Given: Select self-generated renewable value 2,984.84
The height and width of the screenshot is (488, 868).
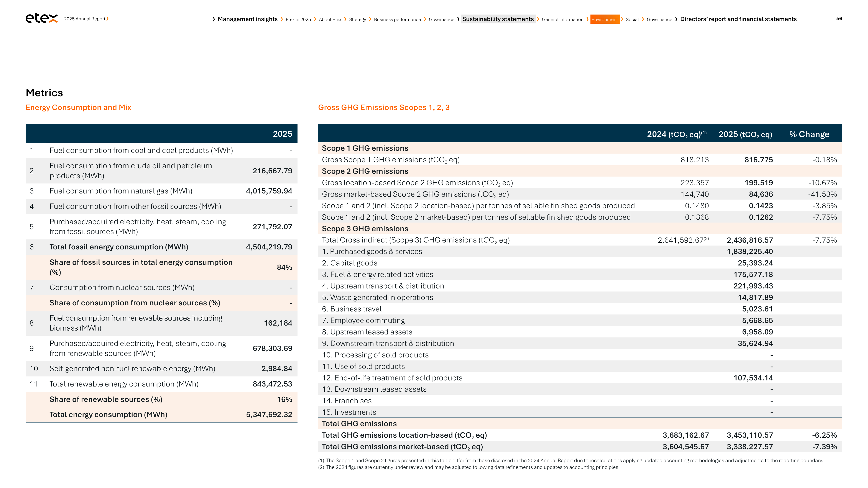Looking at the screenshot, I should point(277,368).
